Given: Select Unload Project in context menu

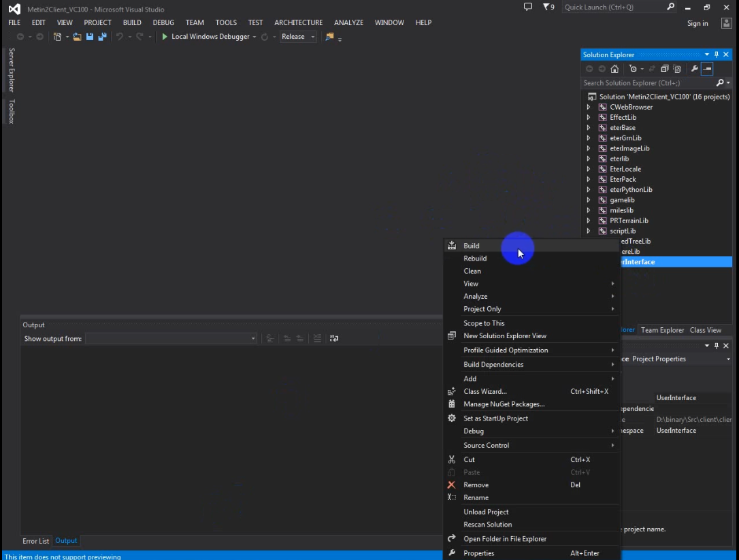Looking at the screenshot, I should pos(531,512).
